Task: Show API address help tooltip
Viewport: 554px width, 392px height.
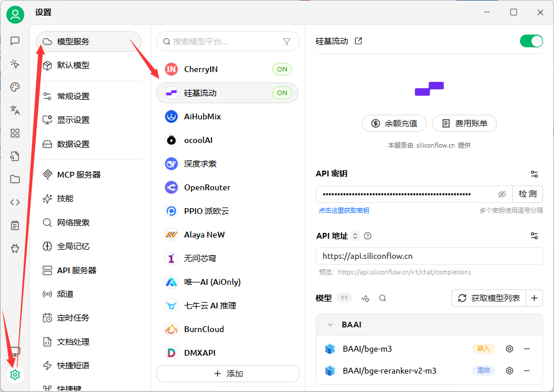Action: click(x=368, y=236)
